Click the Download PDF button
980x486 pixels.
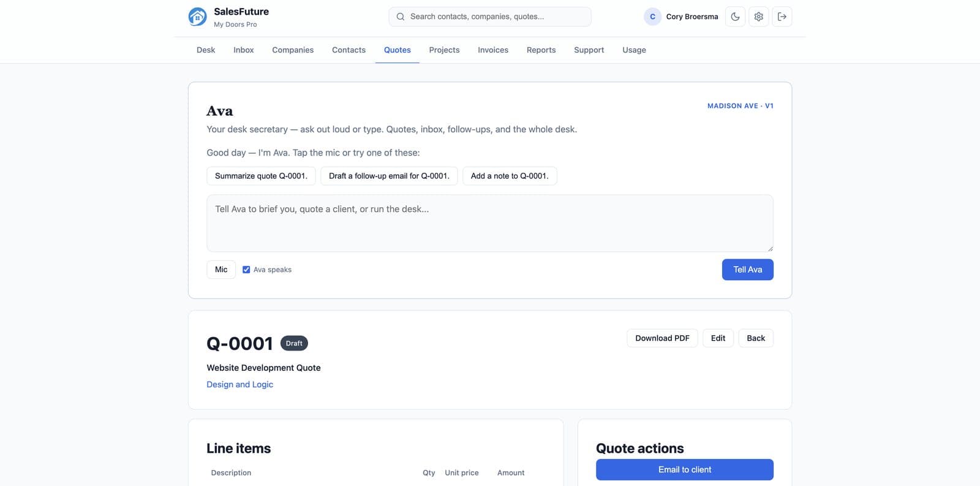click(662, 338)
